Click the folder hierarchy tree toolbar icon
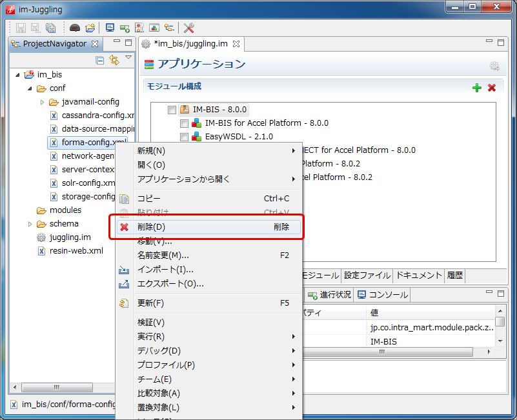The height and width of the screenshot is (420, 517). point(169,28)
